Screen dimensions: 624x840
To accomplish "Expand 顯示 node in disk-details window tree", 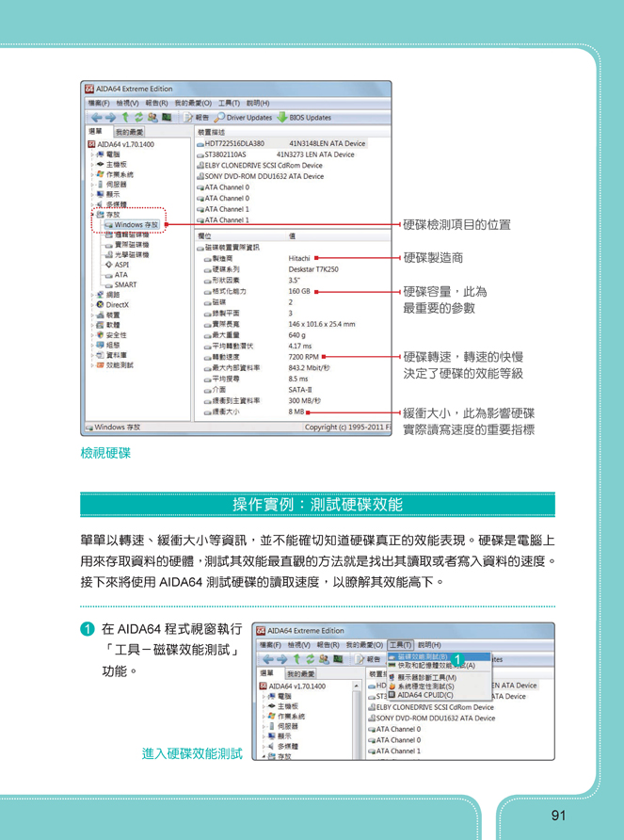I will [91, 195].
